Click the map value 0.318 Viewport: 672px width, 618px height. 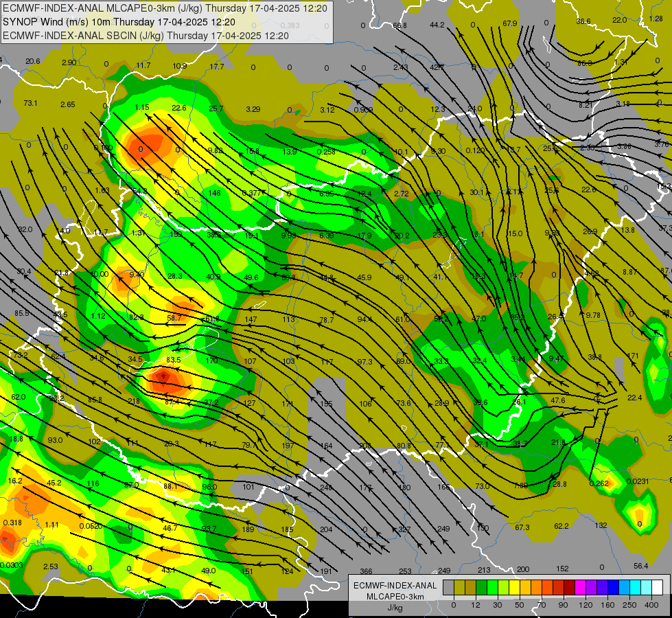click(12, 523)
